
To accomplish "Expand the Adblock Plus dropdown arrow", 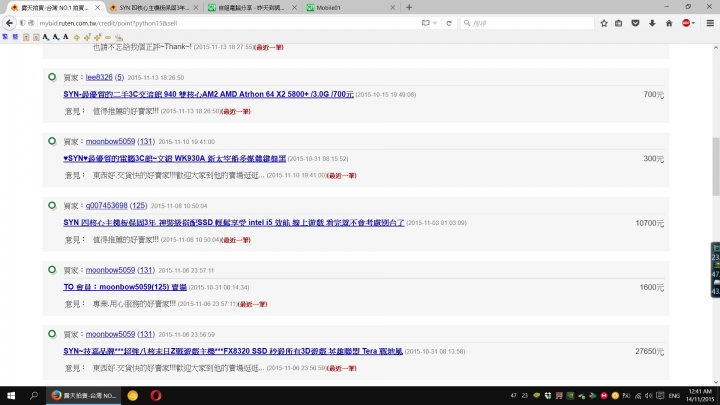I will tap(693, 23).
